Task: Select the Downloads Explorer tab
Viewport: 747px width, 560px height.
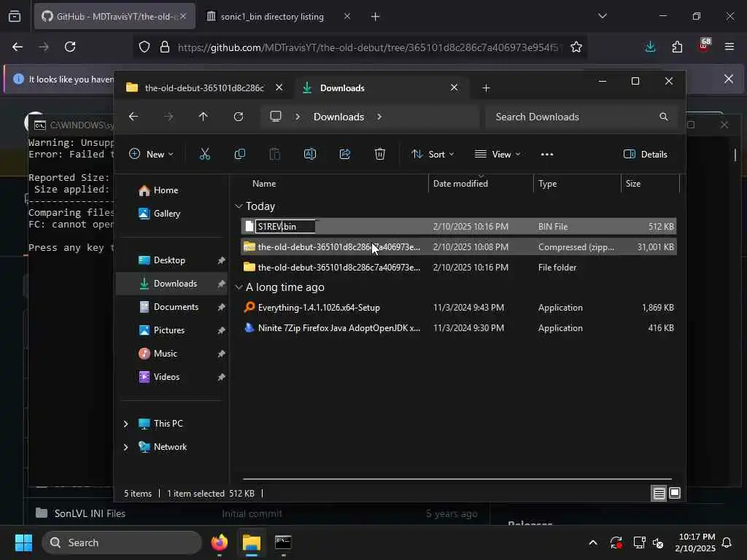Action: [x=381, y=87]
